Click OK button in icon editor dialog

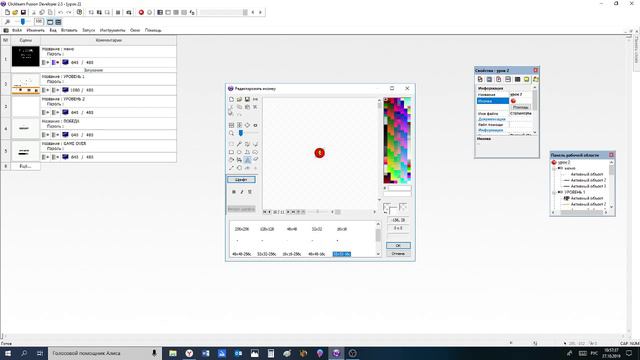398,245
